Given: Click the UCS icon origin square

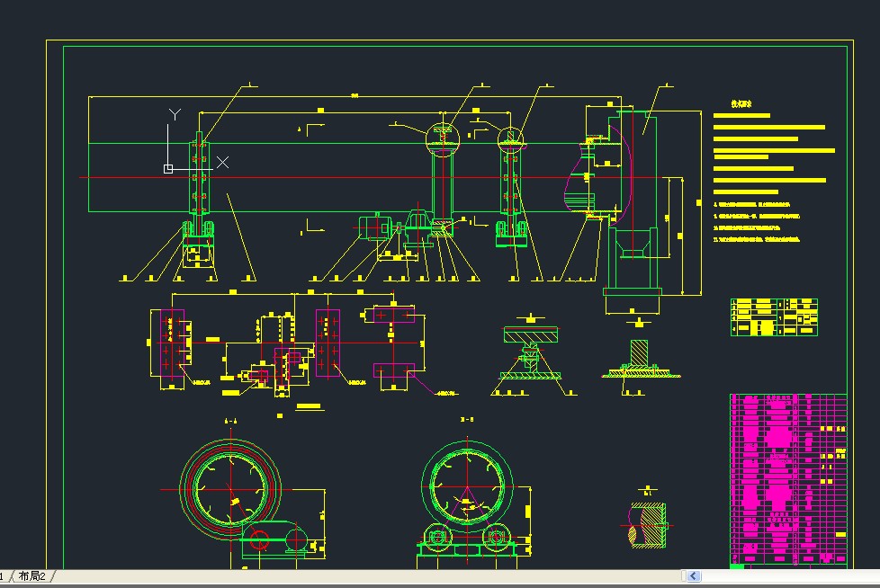Looking at the screenshot, I should pyautogui.click(x=167, y=169).
